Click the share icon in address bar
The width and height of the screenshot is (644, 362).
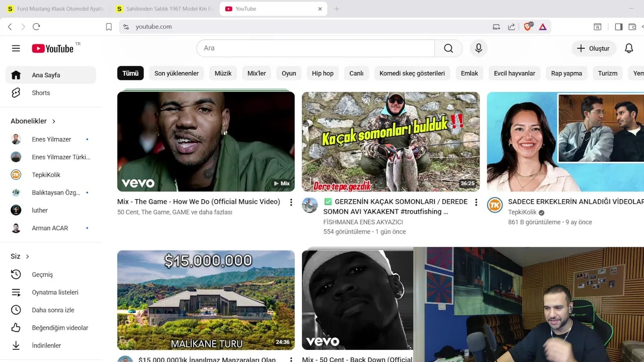pyautogui.click(x=512, y=27)
